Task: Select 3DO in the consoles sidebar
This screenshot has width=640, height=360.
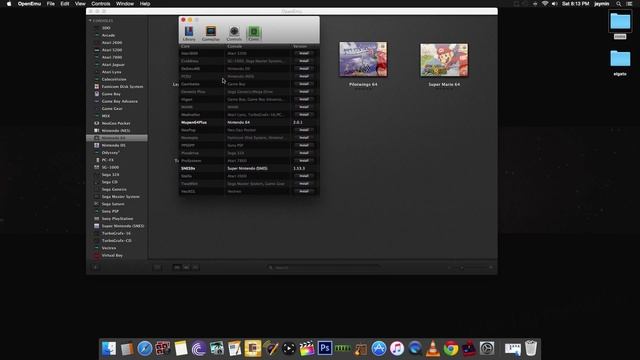Action: 106,28
